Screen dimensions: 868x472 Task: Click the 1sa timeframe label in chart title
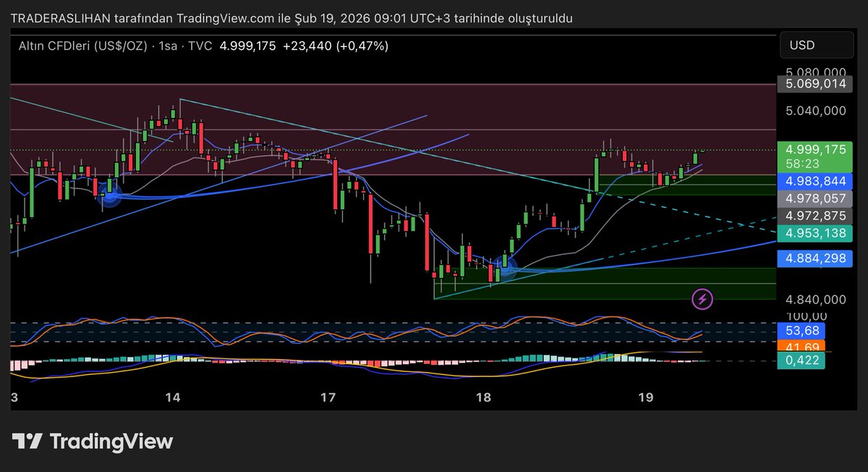[167, 46]
